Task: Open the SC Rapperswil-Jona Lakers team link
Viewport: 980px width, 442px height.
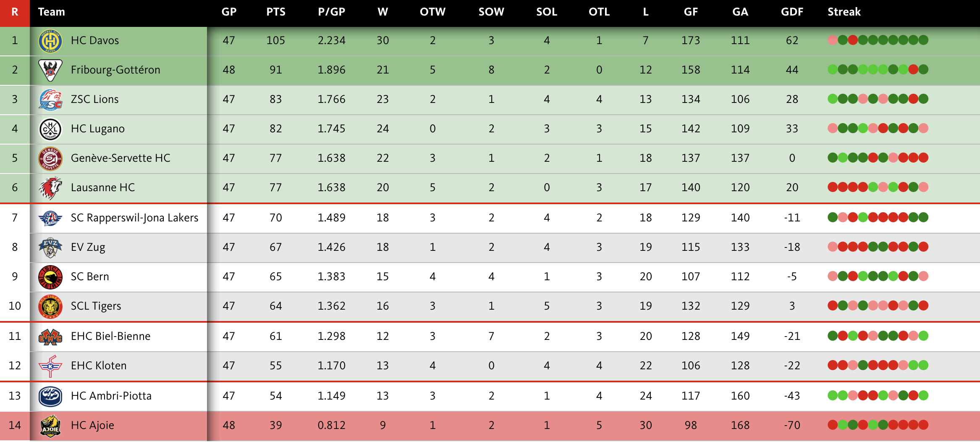Action: click(134, 218)
